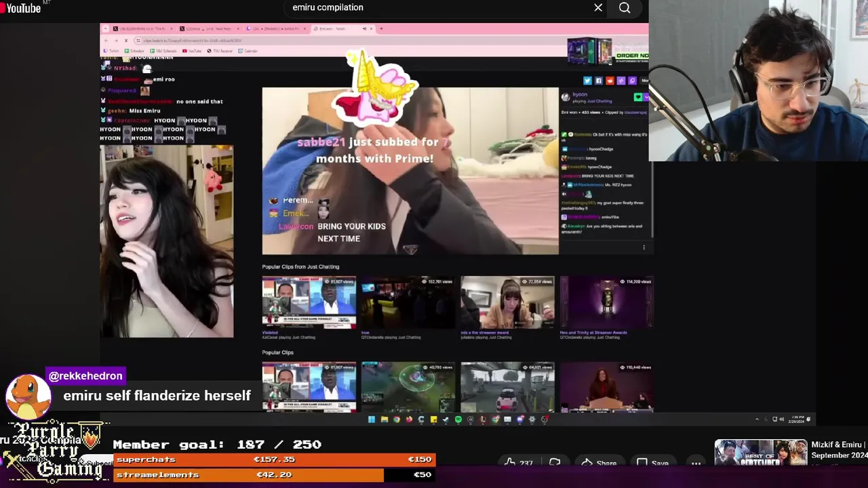Viewport: 868px width, 488px height.
Task: Share the clip on Facebook
Action: coord(599,81)
